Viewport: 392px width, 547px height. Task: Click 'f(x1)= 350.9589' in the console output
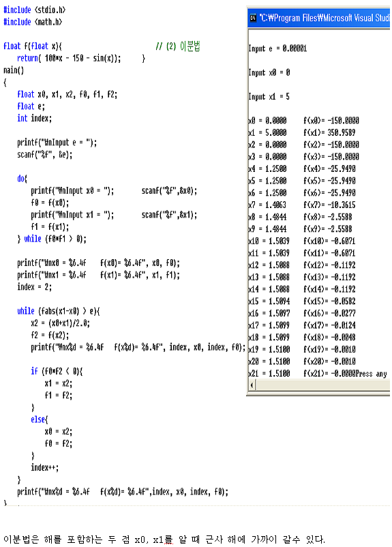pyautogui.click(x=329, y=133)
